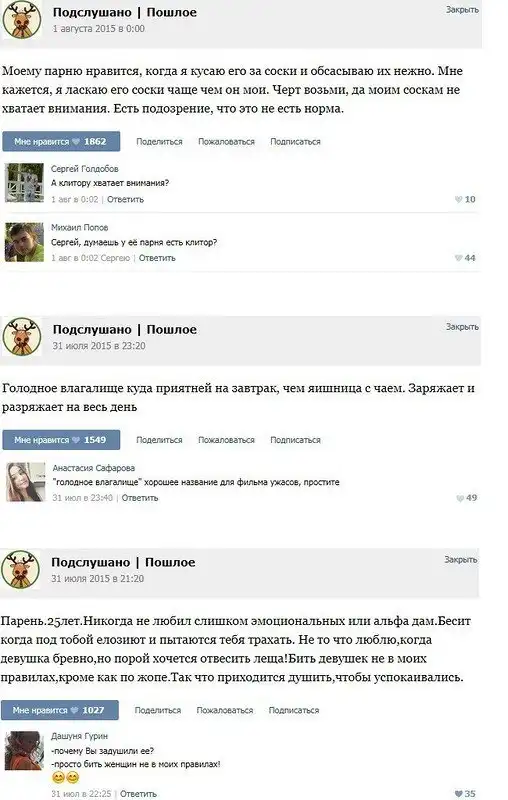The height and width of the screenshot is (800, 508).
Task: Close the first post via Закрыть
Action: coord(462,10)
